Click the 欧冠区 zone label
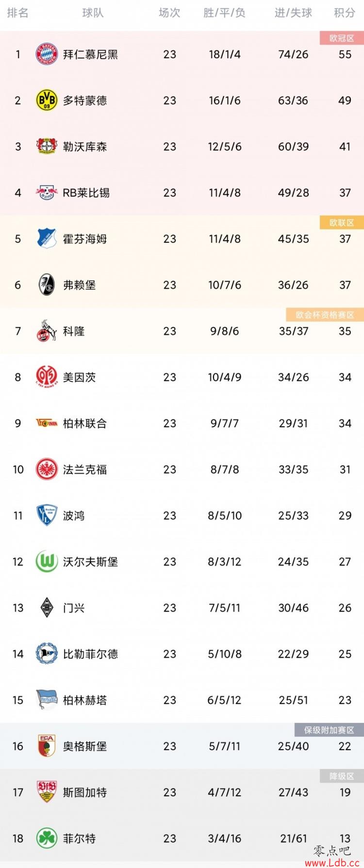Image resolution: width=364 pixels, height=868 pixels. tap(342, 38)
